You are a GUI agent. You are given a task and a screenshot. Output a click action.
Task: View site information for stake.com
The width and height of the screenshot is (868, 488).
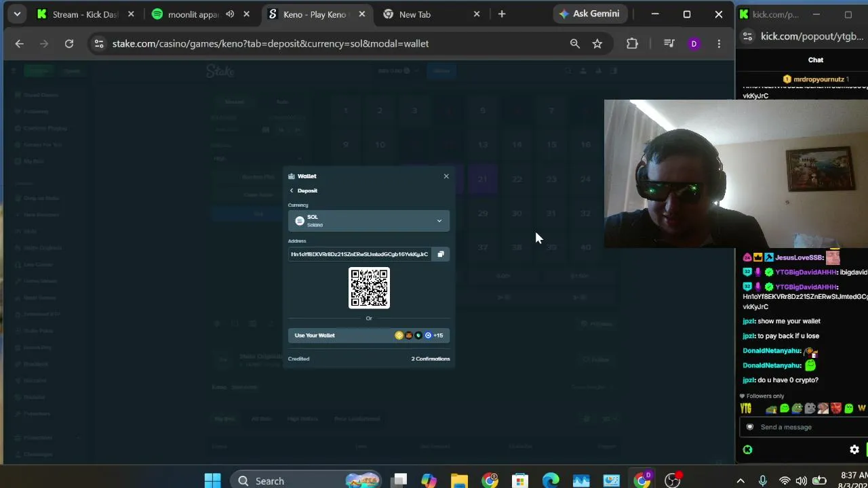click(x=99, y=43)
